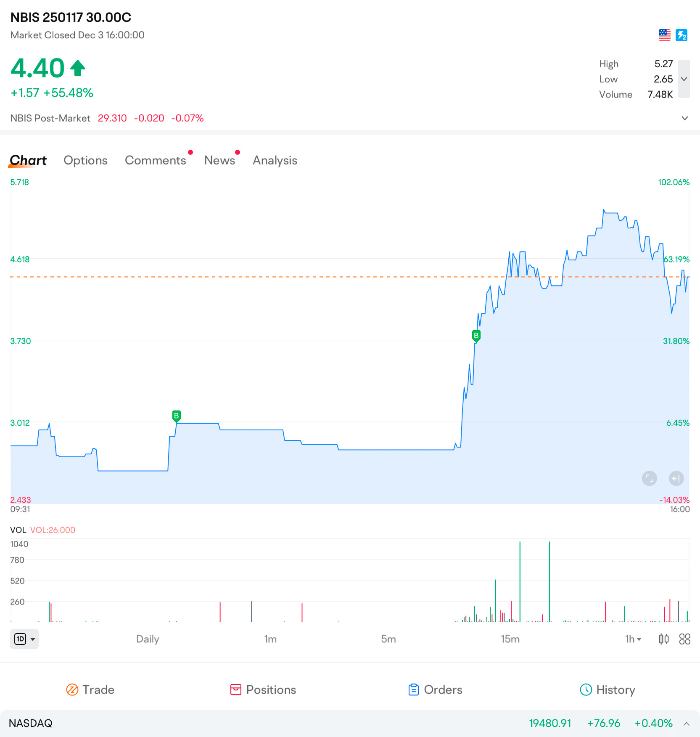700x737 pixels.
Task: Expand the NBIS Post-Market quote row
Action: click(684, 118)
